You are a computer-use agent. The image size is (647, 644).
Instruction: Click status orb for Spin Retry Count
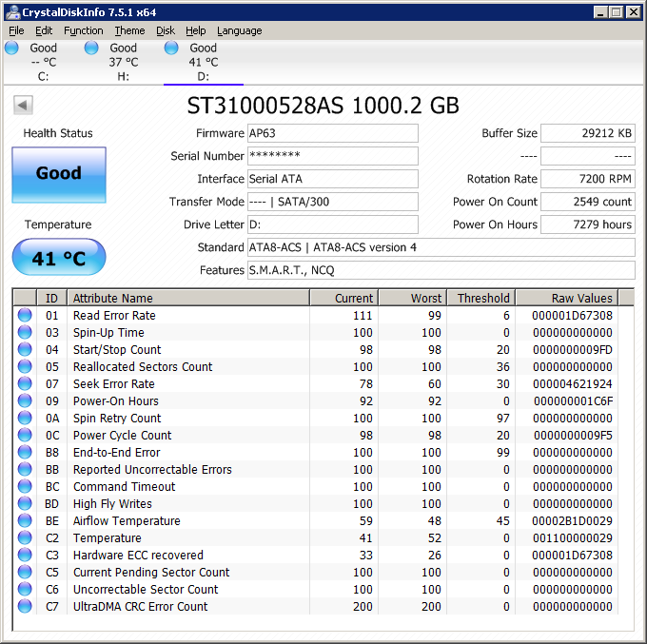(x=25, y=418)
